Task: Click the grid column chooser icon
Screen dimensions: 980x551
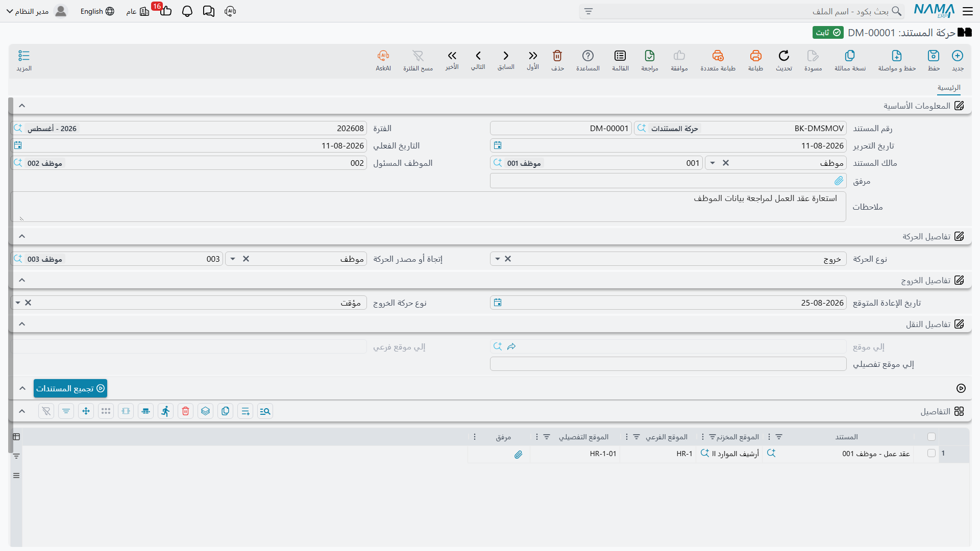Action: [16, 437]
